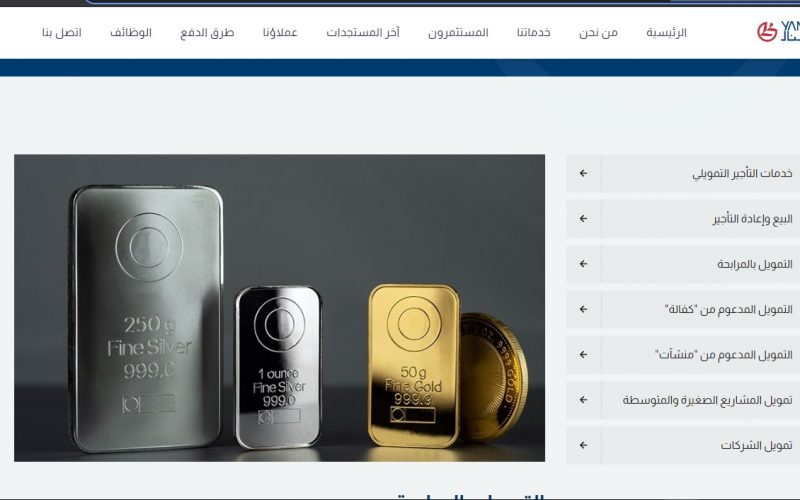Click arrow icon beside خدمات التأجير التمويلي
Screen dimensions: 800x500
[583, 173]
